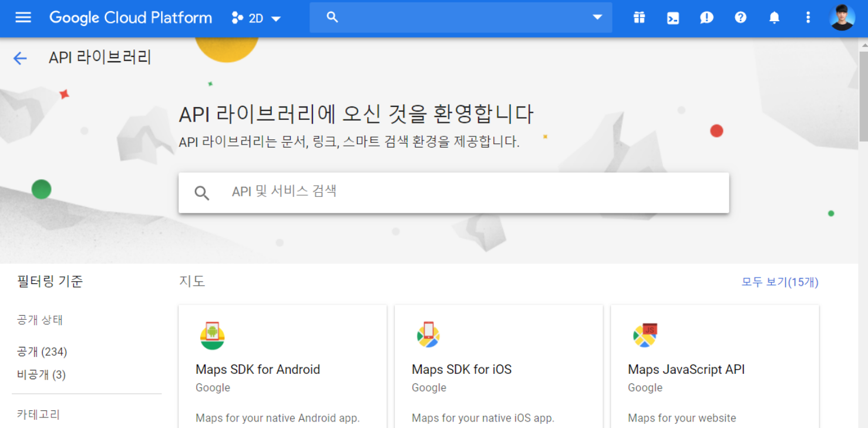
Task: Go back using the left arrow
Action: tap(20, 58)
